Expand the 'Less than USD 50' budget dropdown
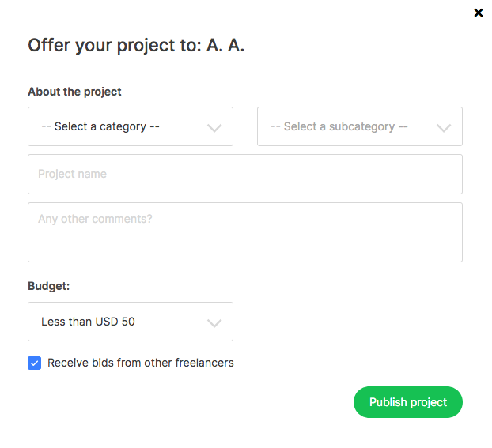The width and height of the screenshot is (492, 448). coord(131,322)
